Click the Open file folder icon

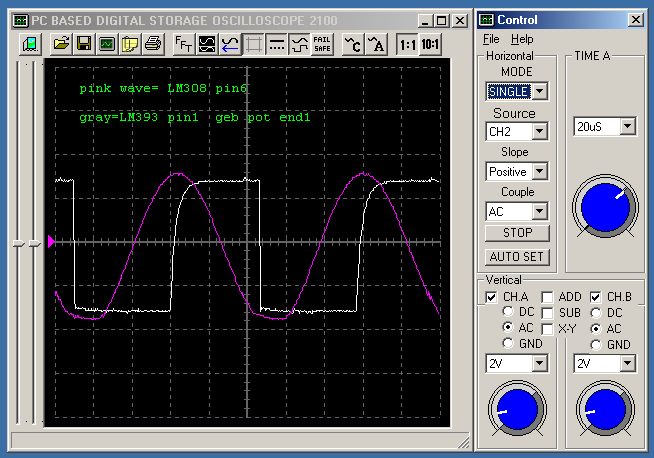click(x=62, y=43)
